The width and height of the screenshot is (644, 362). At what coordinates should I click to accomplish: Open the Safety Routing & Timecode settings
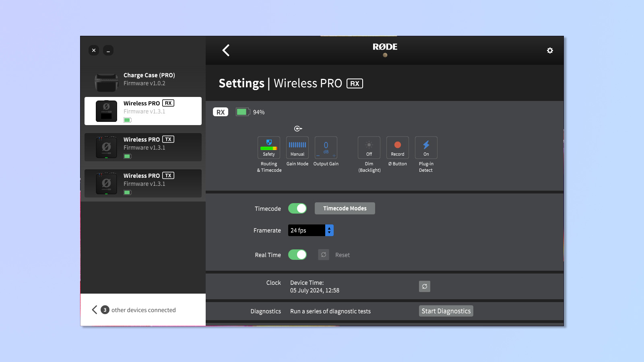coord(268,147)
